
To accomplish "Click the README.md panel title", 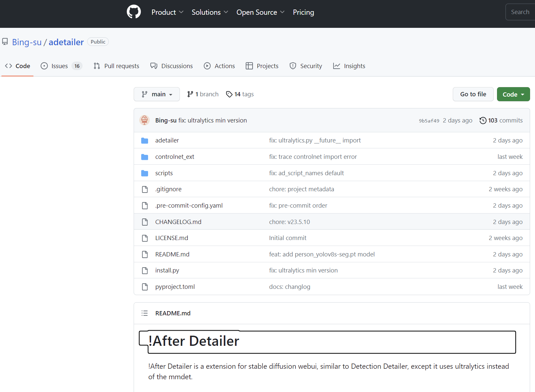I will coord(173,313).
